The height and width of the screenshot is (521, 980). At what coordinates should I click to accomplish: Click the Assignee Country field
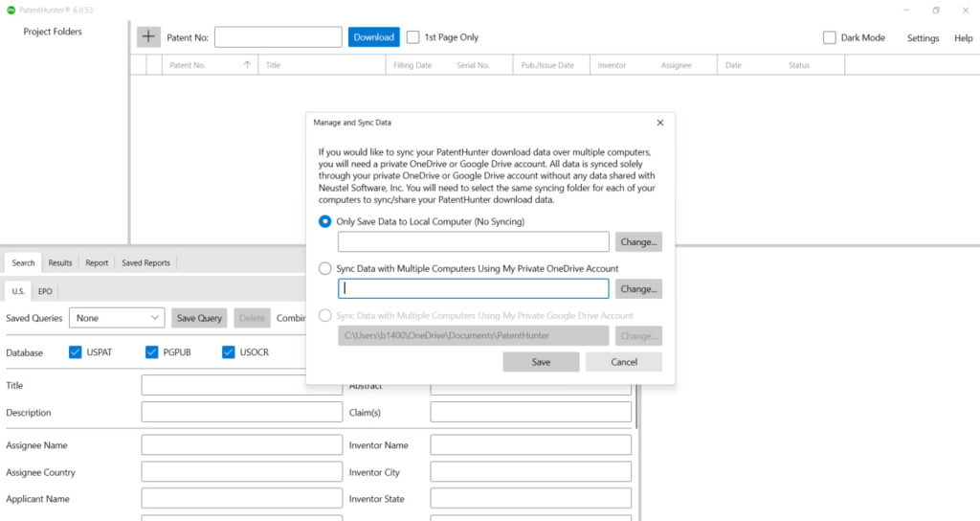point(241,471)
